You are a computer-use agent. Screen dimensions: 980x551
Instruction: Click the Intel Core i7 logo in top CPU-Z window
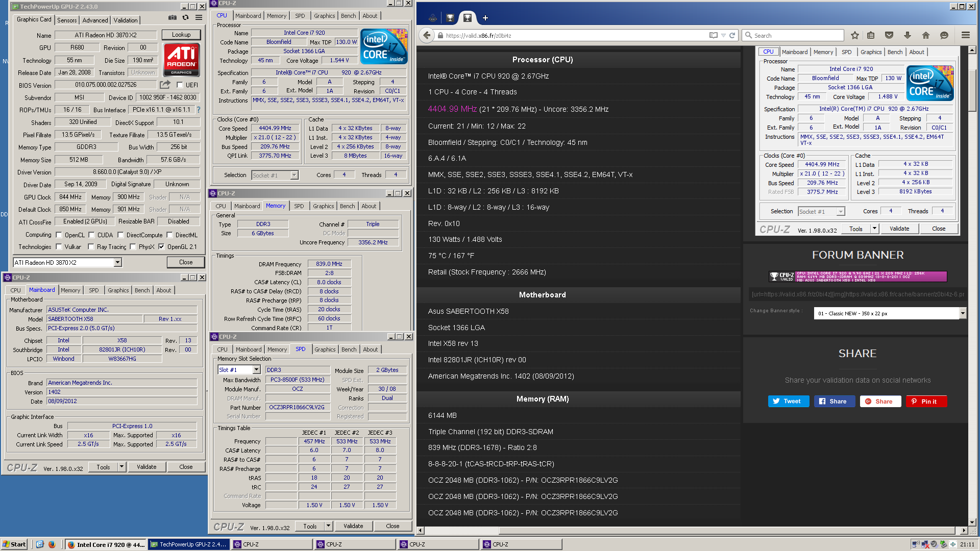point(384,46)
